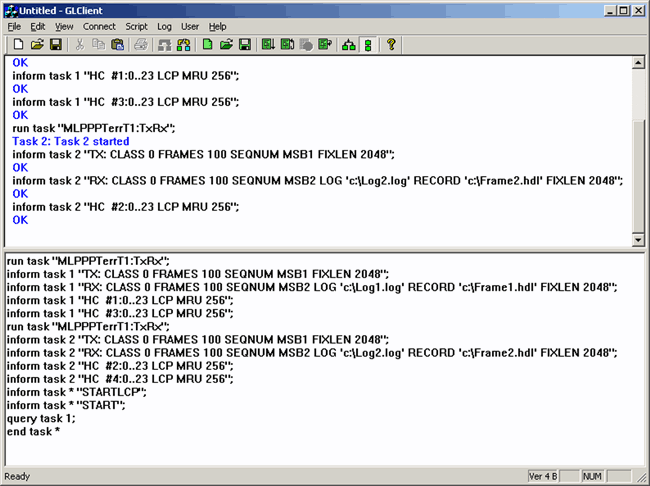Click the output pane vertical scrollbar thumb
650x486 pixels.
pyautogui.click(x=638, y=175)
